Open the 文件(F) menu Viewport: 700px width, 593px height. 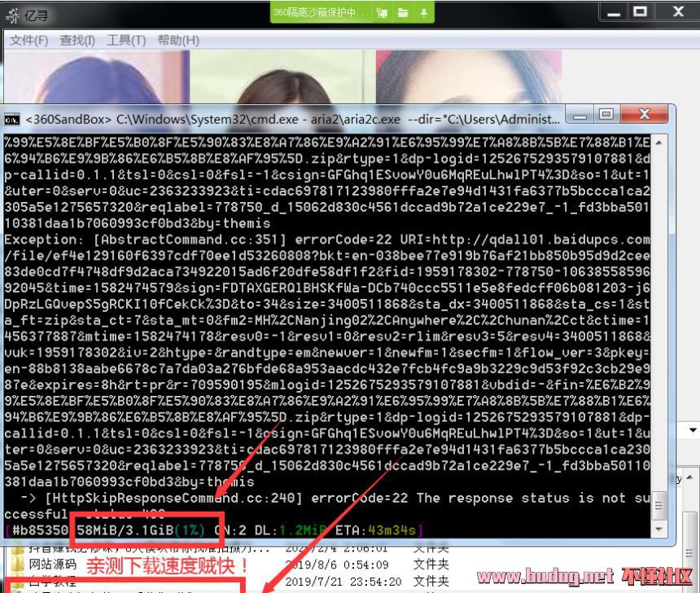coord(29,41)
